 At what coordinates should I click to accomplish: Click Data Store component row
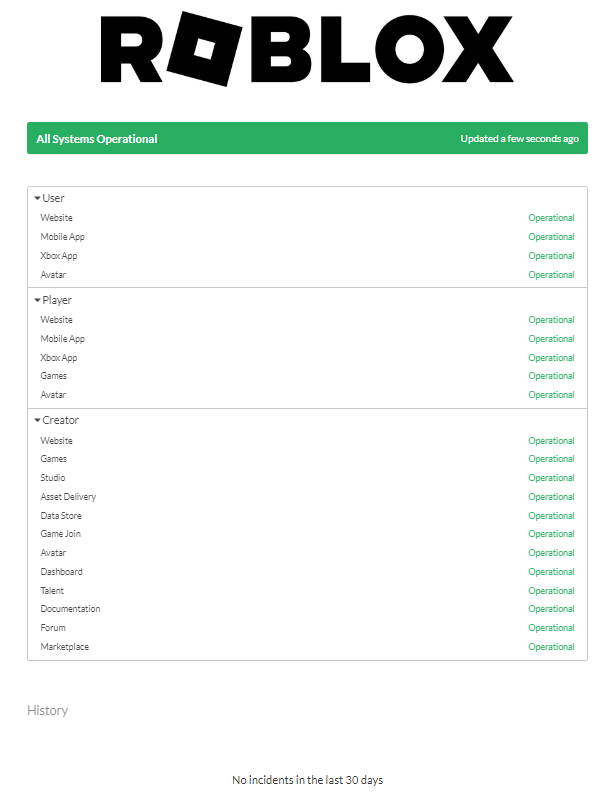pos(61,516)
